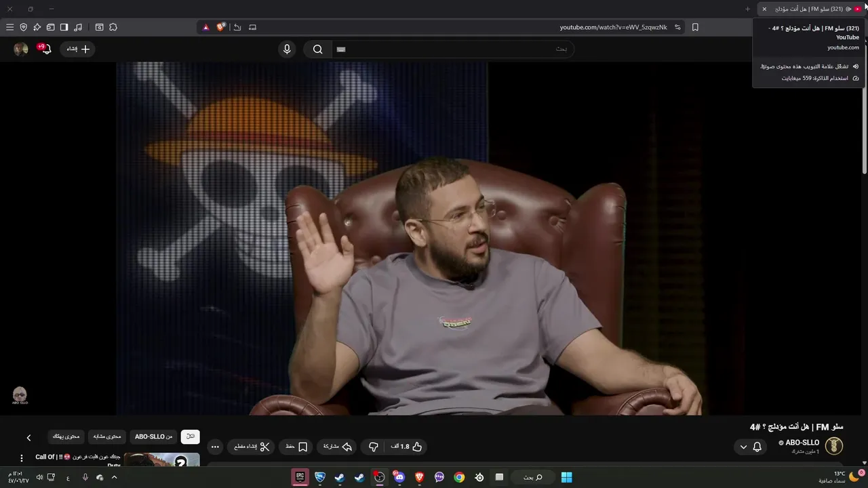Image resolution: width=868 pixels, height=488 pixels.
Task: Select the من ABO-SLLO filter chip
Action: click(154, 436)
